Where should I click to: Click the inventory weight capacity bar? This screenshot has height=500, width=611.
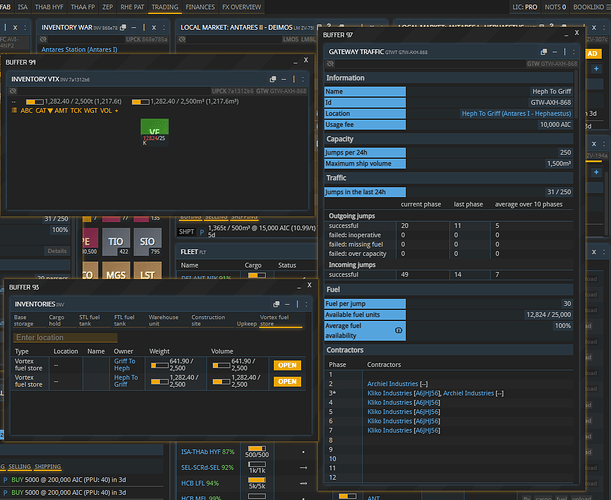[x=34, y=101]
